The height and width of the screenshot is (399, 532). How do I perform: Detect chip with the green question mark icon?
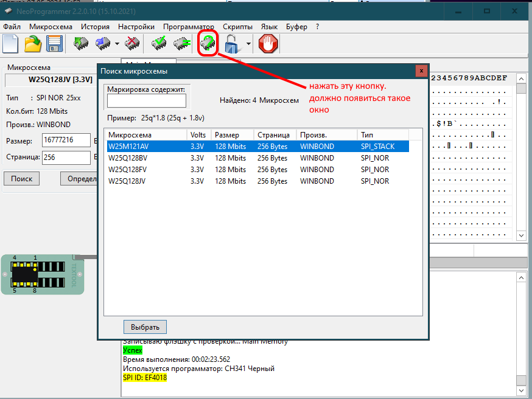point(208,43)
